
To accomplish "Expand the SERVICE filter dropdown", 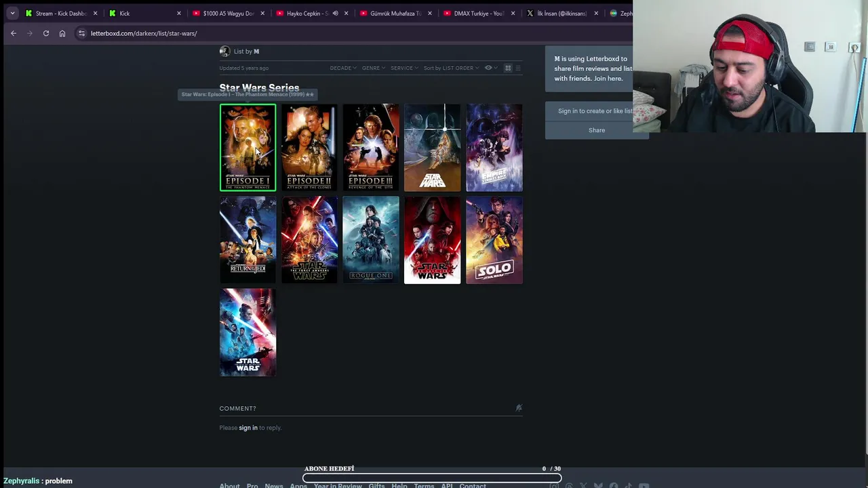I will 404,68.
